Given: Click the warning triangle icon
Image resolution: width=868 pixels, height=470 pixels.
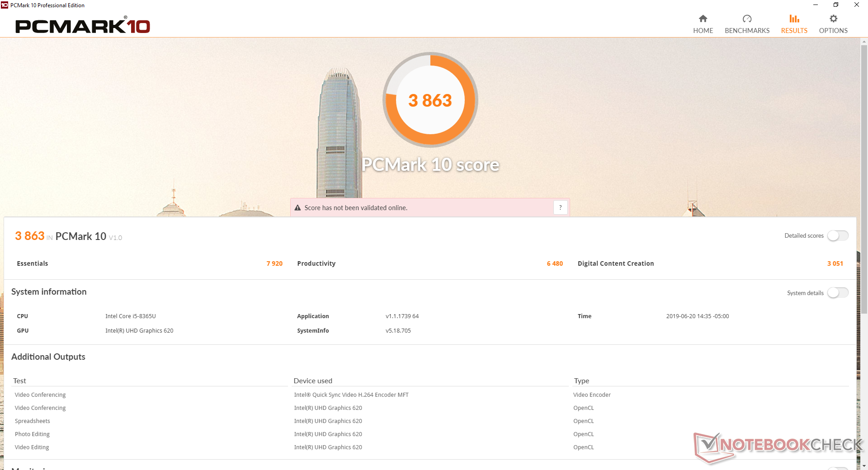Looking at the screenshot, I should point(297,208).
